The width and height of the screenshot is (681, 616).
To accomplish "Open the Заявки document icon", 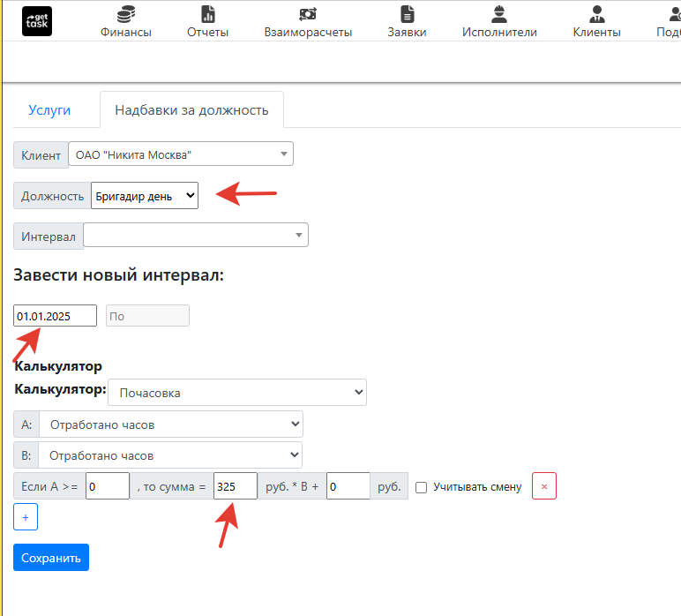I will point(407,14).
